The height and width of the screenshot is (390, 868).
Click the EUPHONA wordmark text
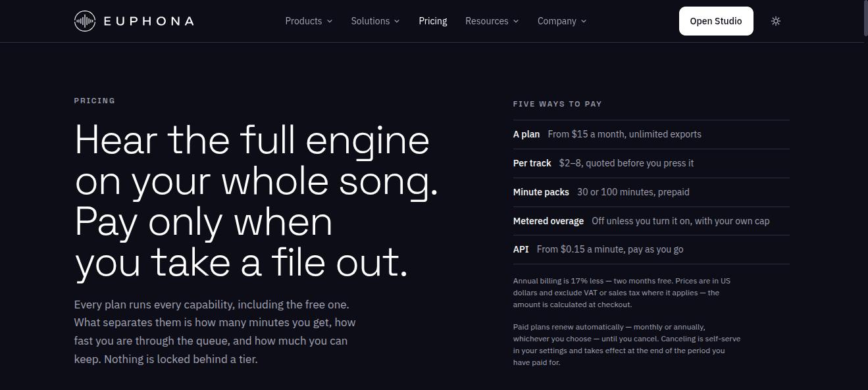(149, 21)
